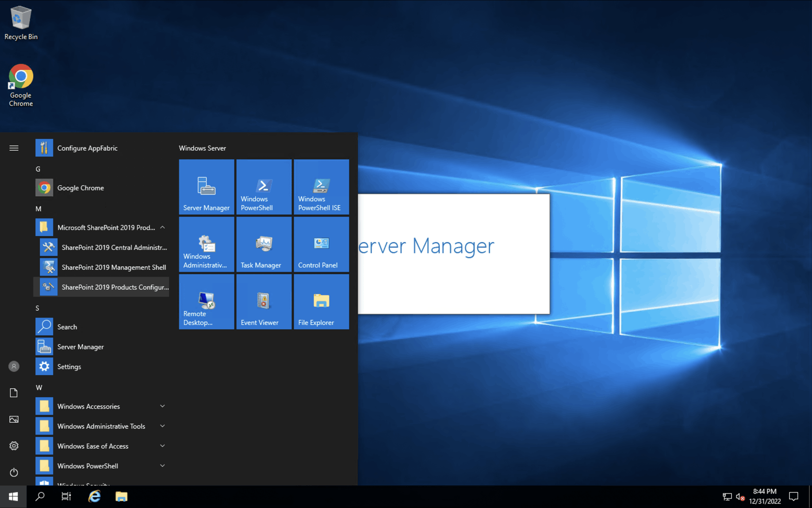The image size is (812, 508).
Task: Open the network icon in system tray
Action: point(727,497)
